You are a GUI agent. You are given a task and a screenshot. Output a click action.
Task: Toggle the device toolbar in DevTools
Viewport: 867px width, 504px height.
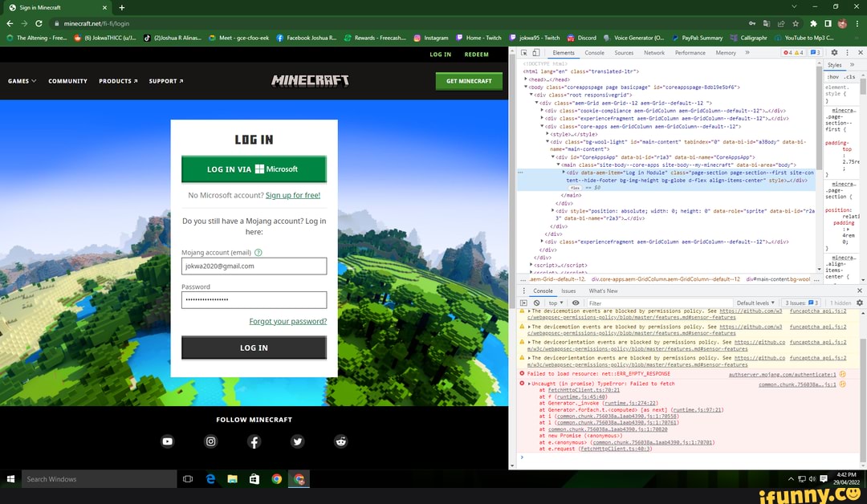tap(535, 52)
